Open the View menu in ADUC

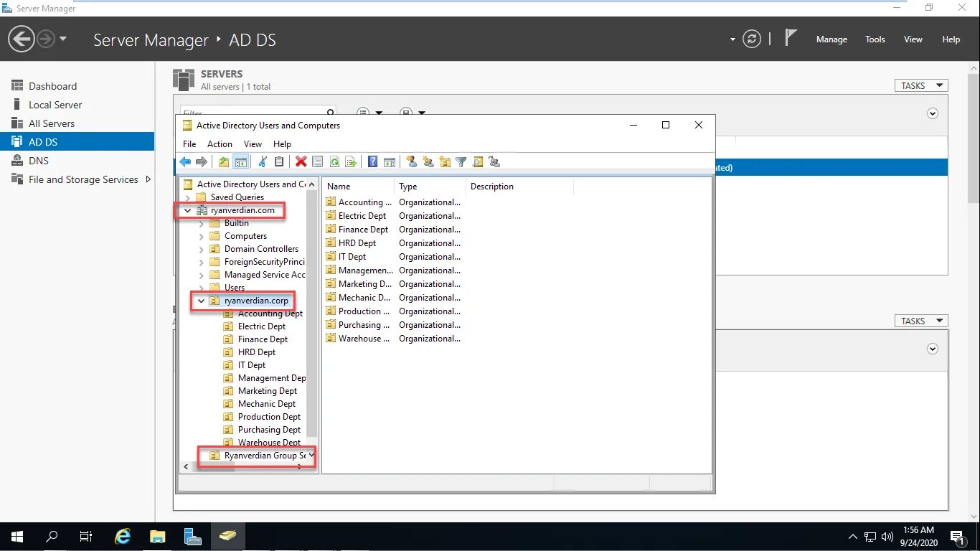pos(253,144)
